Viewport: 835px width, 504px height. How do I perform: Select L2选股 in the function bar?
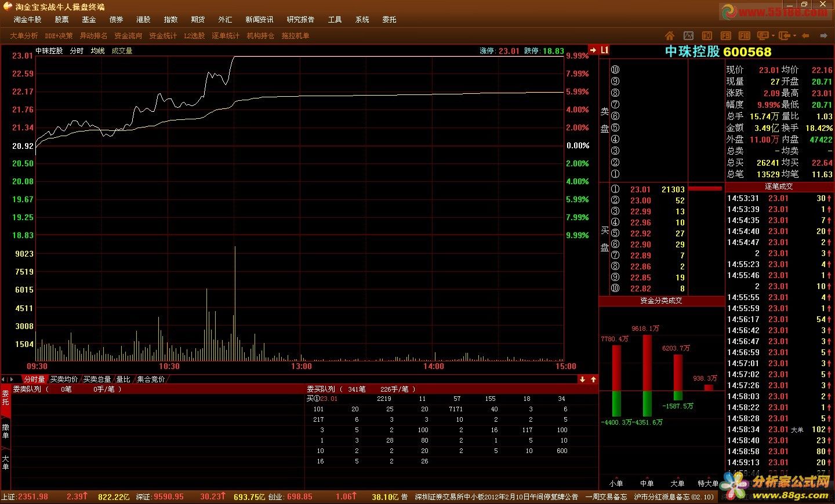[x=195, y=36]
